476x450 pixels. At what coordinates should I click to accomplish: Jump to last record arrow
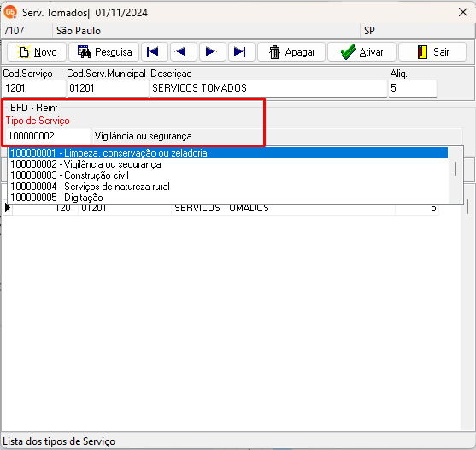(241, 52)
